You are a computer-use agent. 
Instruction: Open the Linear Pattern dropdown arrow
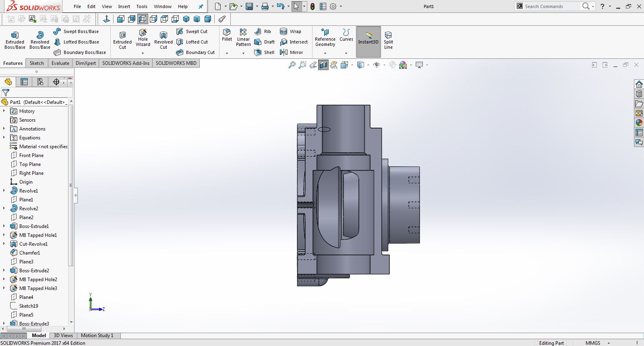[243, 53]
